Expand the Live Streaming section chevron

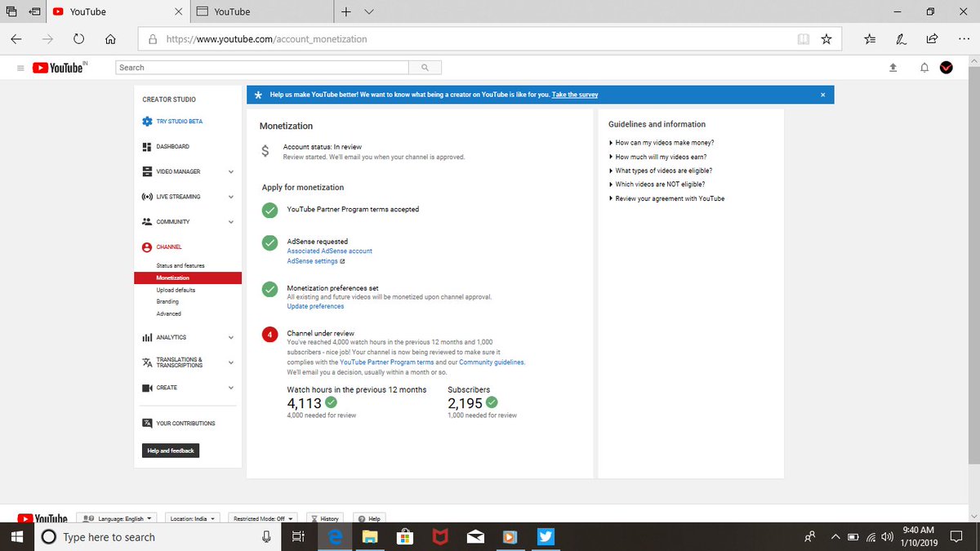click(231, 197)
